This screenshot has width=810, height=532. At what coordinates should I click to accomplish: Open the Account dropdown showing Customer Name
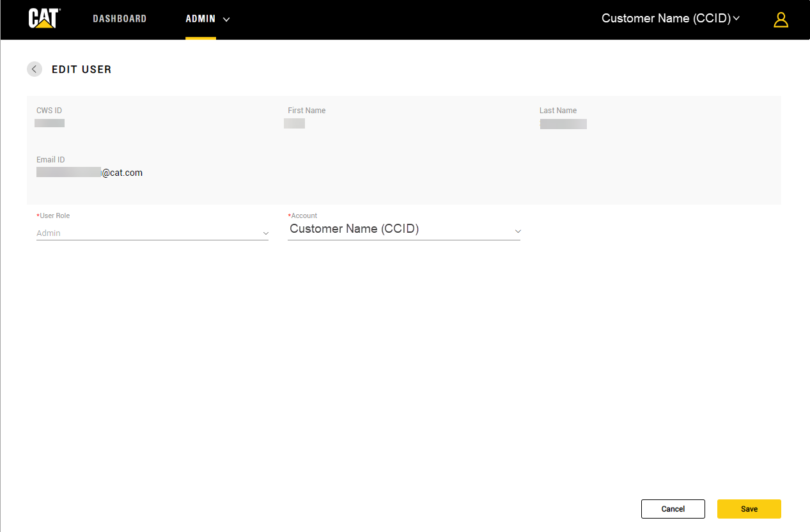click(x=396, y=229)
